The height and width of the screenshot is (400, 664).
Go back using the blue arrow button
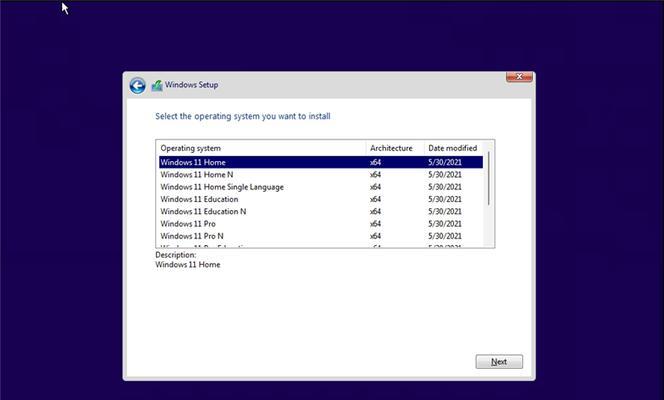138,86
